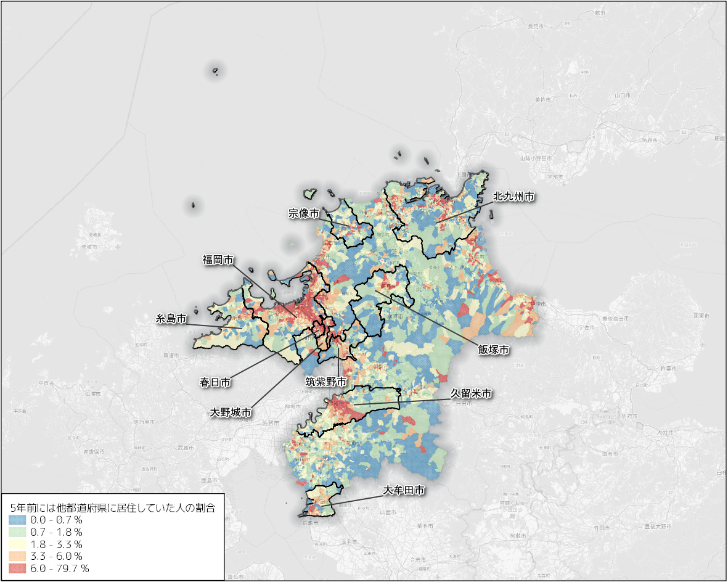The image size is (728, 582).
Task: Click the 3.3 - 6.0 % legend text
Action: pos(56,556)
